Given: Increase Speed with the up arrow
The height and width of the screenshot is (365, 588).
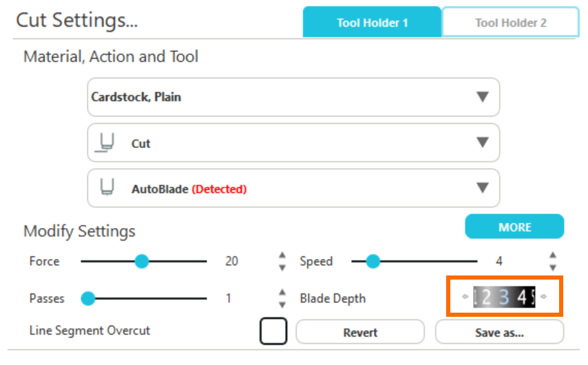Looking at the screenshot, I should [552, 255].
